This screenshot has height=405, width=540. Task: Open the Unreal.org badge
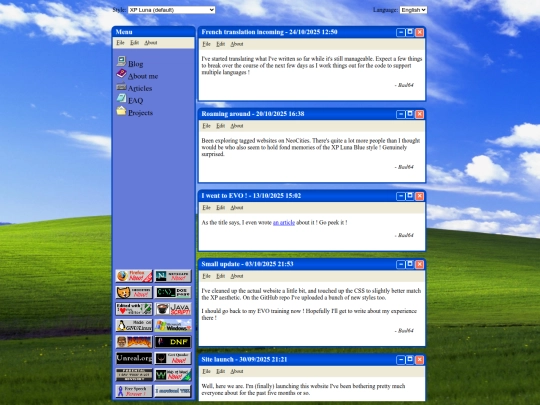(134, 359)
